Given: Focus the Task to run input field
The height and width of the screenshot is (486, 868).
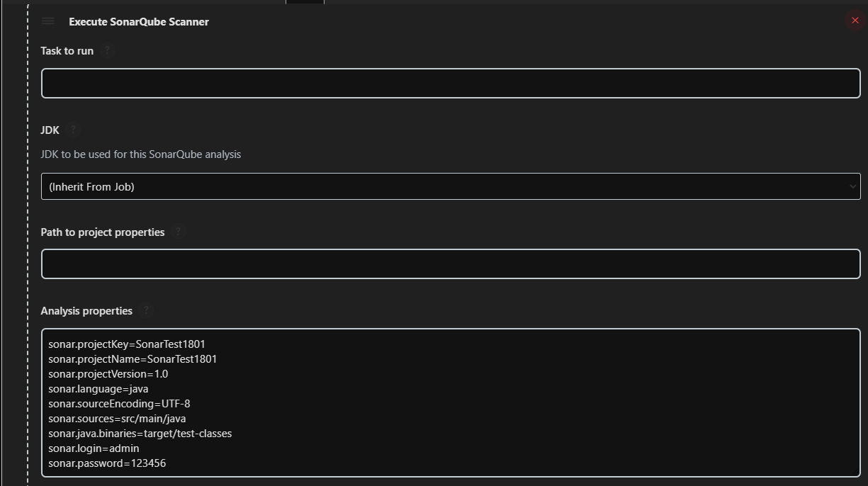Looking at the screenshot, I should (x=451, y=84).
